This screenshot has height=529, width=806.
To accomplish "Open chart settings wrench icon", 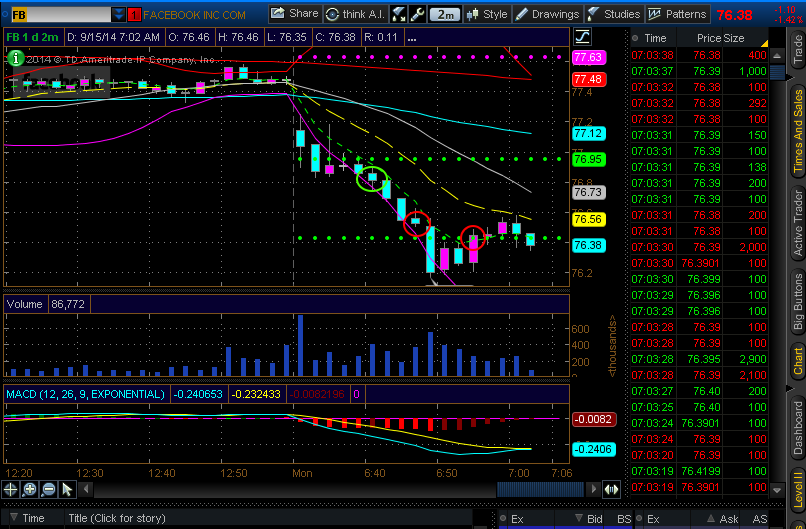I will tap(417, 14).
